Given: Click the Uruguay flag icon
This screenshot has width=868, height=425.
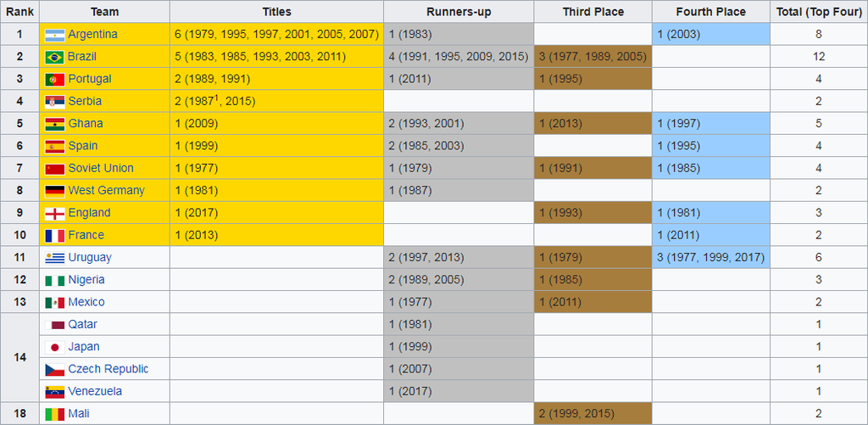Looking at the screenshot, I should click(x=55, y=258).
